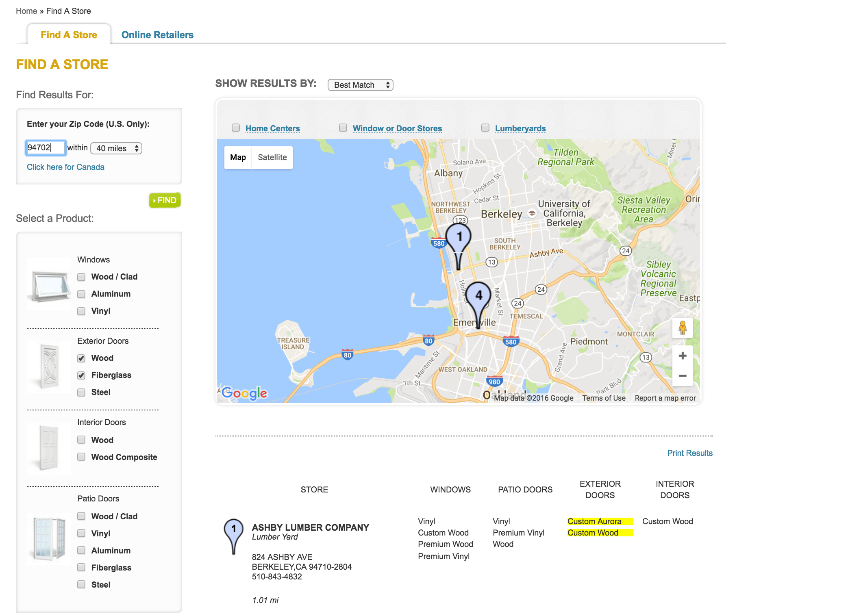
Task: Click the Berkeley city label on map
Action: [501, 214]
